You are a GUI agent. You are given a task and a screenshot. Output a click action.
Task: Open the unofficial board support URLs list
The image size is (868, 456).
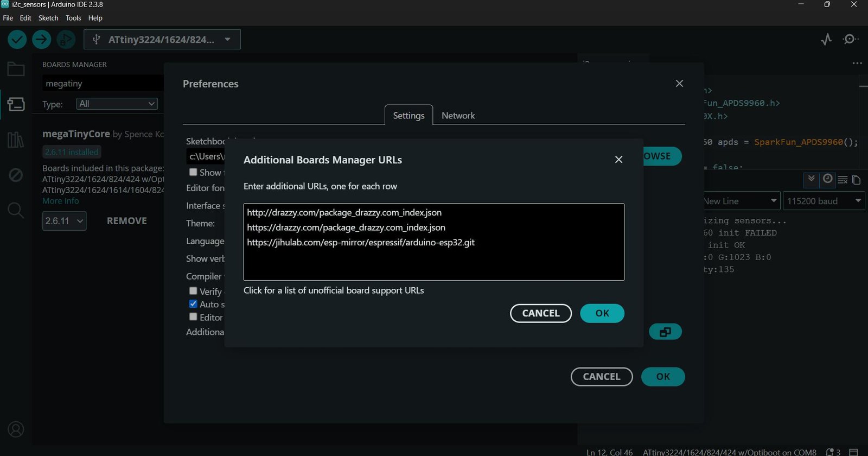[334, 290]
